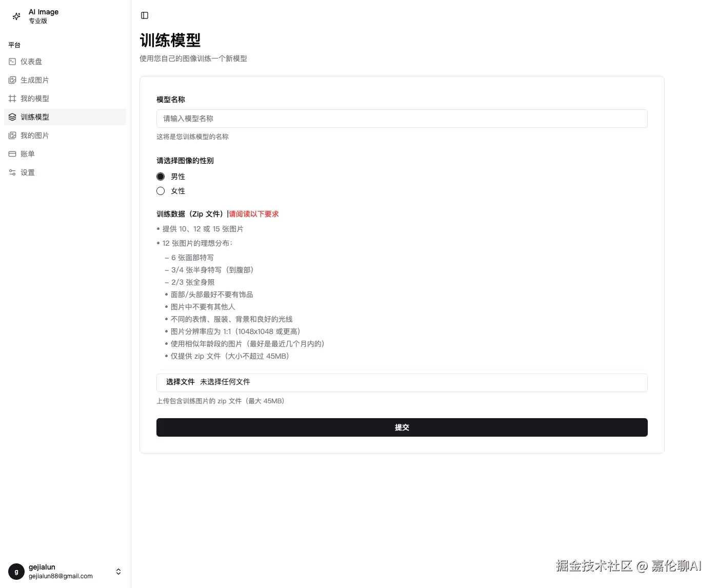Select the 生成图片 image generation icon

12,80
